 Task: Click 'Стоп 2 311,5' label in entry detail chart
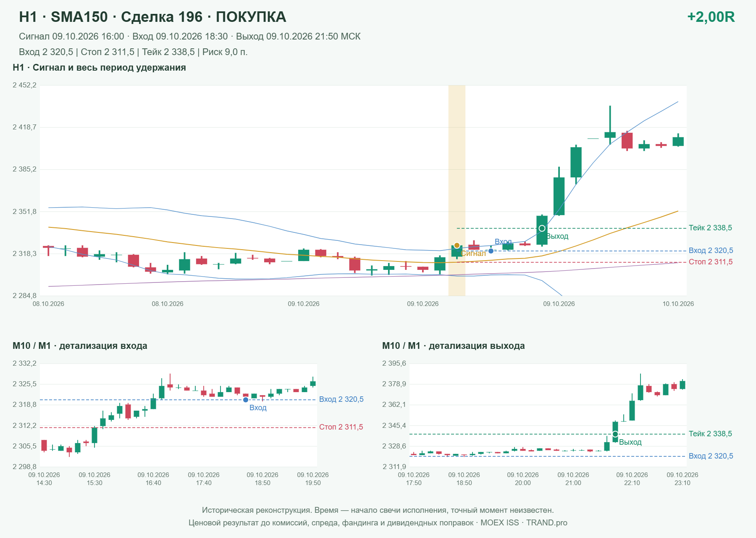pos(341,427)
